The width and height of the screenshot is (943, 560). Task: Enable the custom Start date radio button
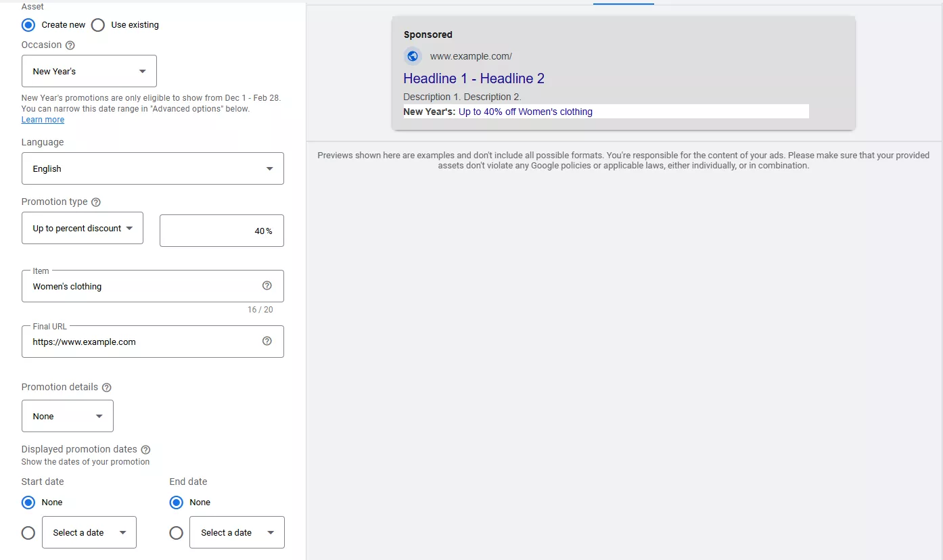point(28,533)
